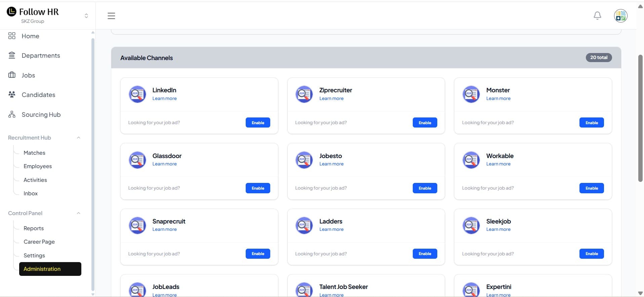644x297 pixels.
Task: Click the Snaprecruit channel icon
Action: [137, 225]
